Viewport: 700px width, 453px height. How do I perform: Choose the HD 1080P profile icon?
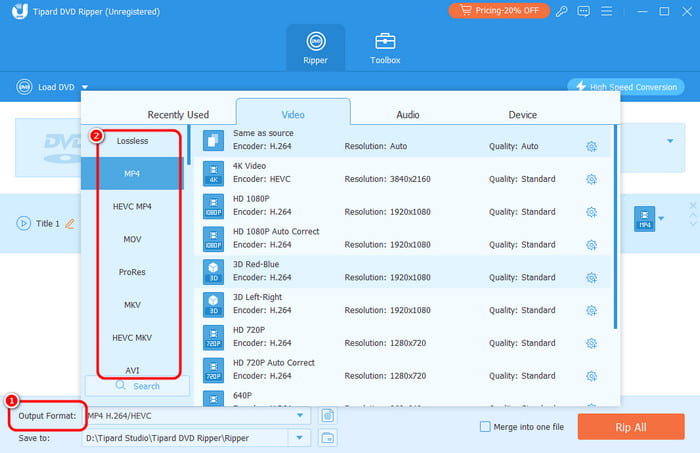213,206
